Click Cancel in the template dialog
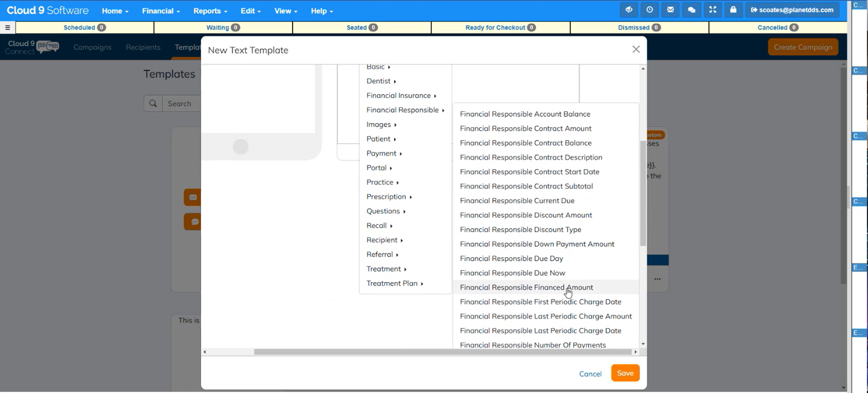The width and height of the screenshot is (868, 393). point(590,374)
